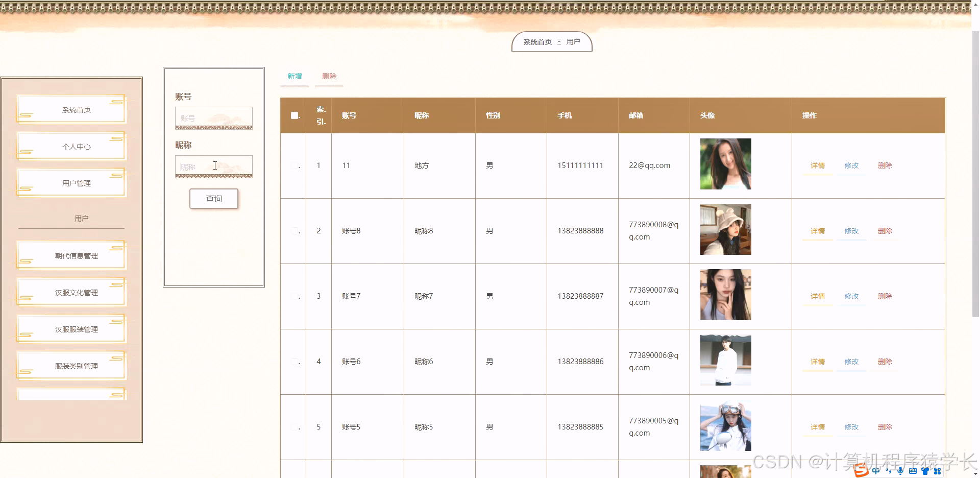The image size is (980, 478).
Task: Click the batch 删除 button above the table
Action: 329,77
